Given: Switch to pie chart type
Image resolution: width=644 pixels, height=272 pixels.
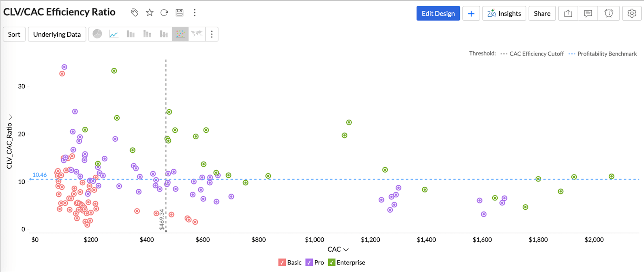Looking at the screenshot, I should click(x=97, y=34).
